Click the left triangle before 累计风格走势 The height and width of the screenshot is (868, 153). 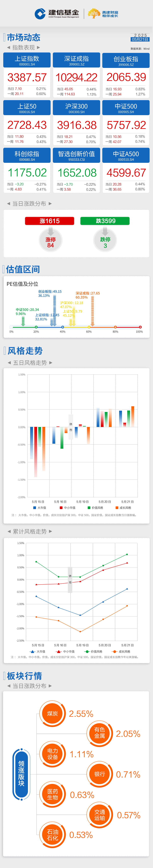pyautogui.click(x=9, y=531)
